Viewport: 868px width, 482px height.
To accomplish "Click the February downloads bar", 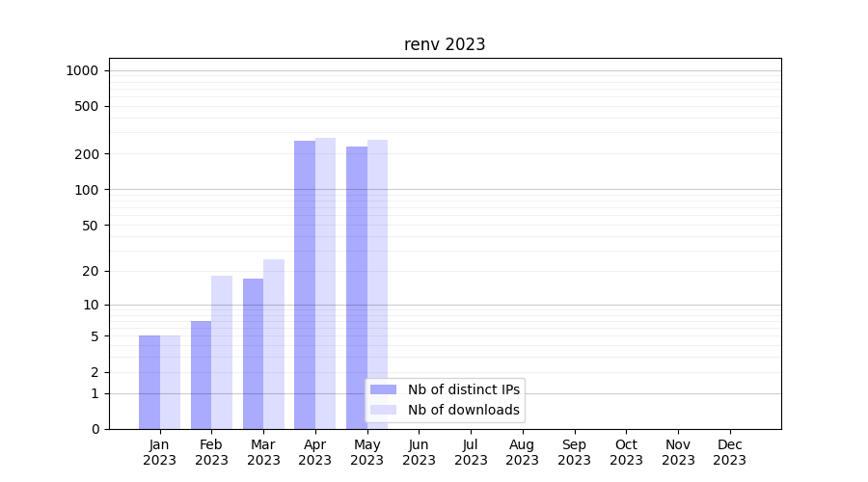I will 222,352.
